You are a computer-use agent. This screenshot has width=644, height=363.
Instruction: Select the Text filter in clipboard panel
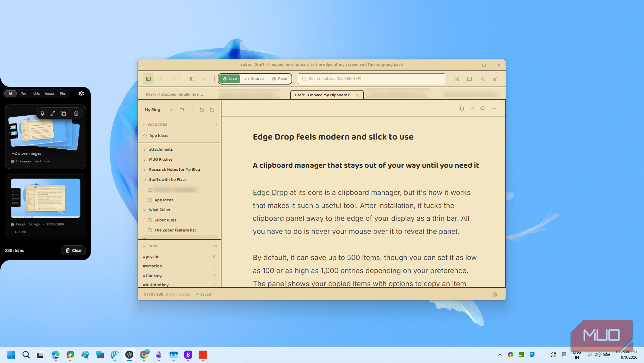coord(23,94)
